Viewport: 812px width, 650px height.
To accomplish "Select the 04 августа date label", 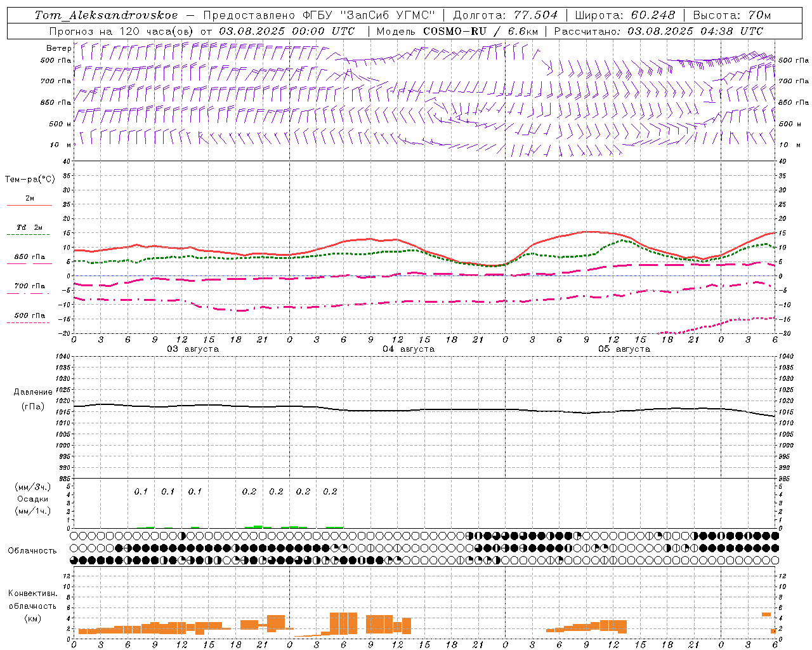I will tap(409, 349).
